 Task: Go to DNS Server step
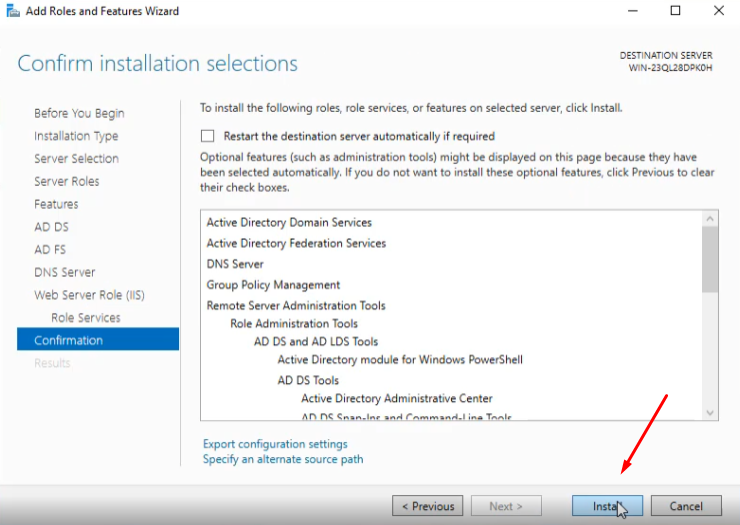[65, 272]
